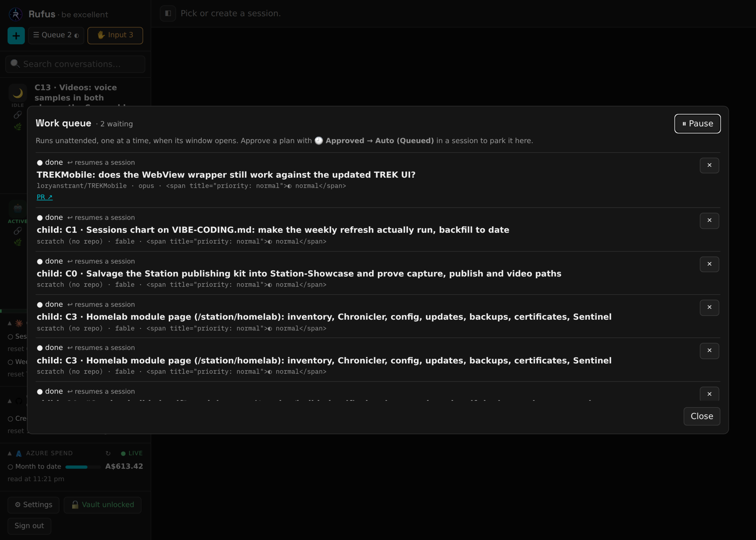The image size is (756, 540).
Task: Open the C13 Videos voice samples conversation
Action: click(x=76, y=93)
